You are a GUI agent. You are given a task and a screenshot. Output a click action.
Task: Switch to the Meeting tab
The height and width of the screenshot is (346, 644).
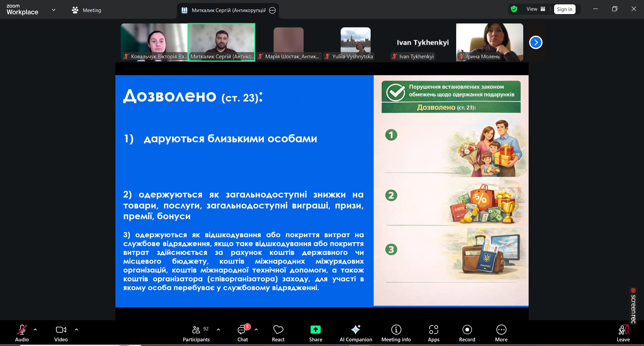point(87,10)
